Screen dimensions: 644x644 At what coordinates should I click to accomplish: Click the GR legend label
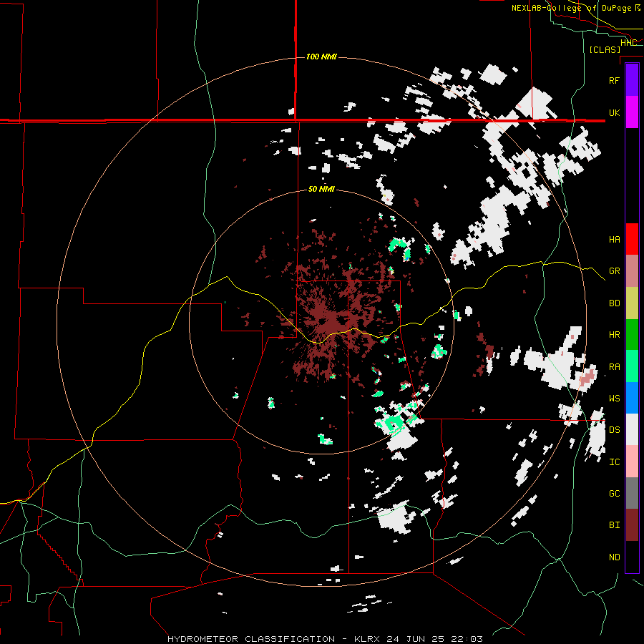click(614, 271)
